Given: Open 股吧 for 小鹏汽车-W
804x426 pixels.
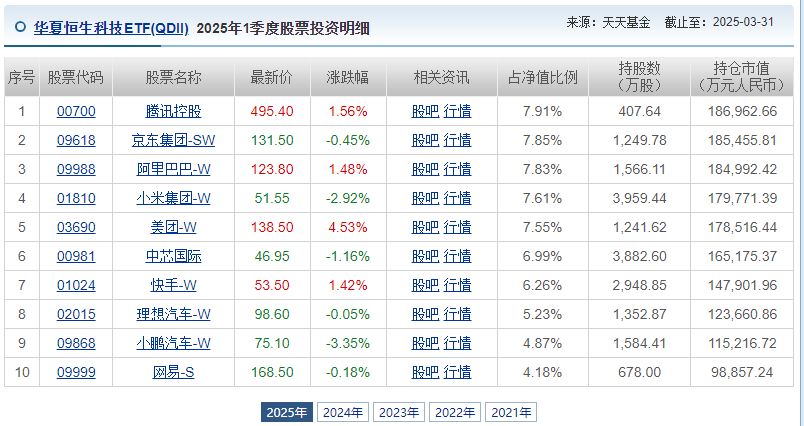Looking at the screenshot, I should pyautogui.click(x=425, y=343).
